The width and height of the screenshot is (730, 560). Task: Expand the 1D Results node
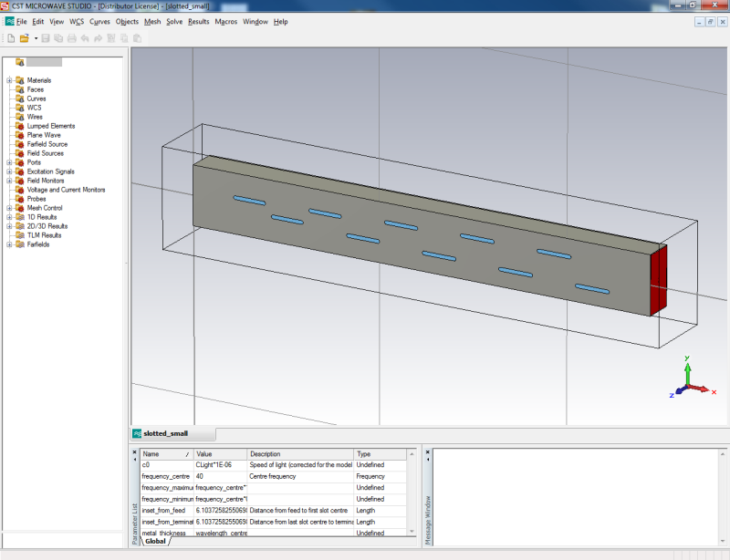point(9,217)
